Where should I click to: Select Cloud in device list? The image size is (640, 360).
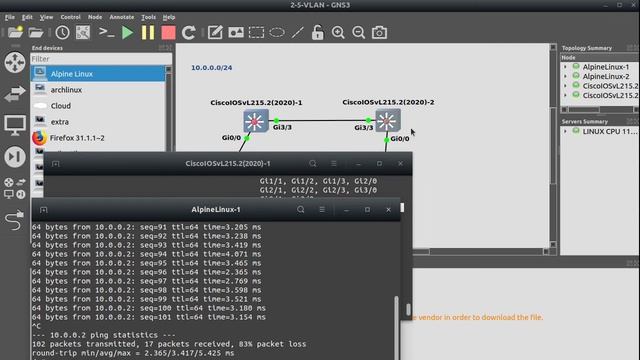click(x=98, y=106)
